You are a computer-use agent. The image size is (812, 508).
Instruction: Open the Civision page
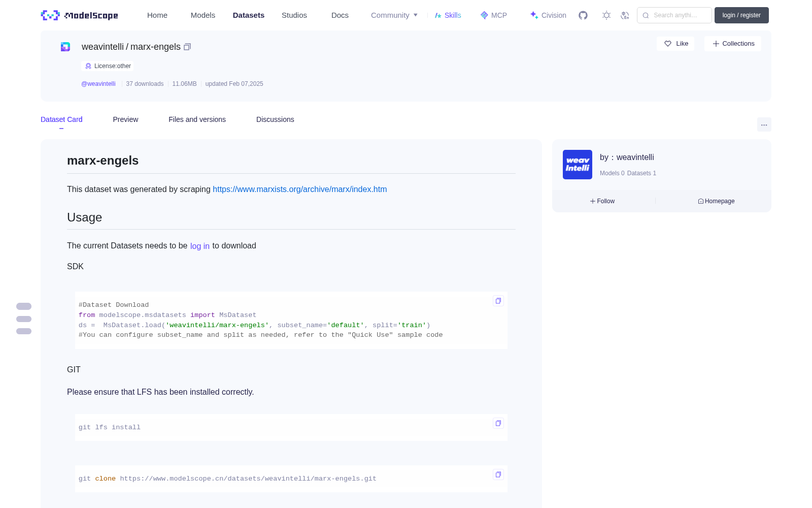(x=548, y=15)
